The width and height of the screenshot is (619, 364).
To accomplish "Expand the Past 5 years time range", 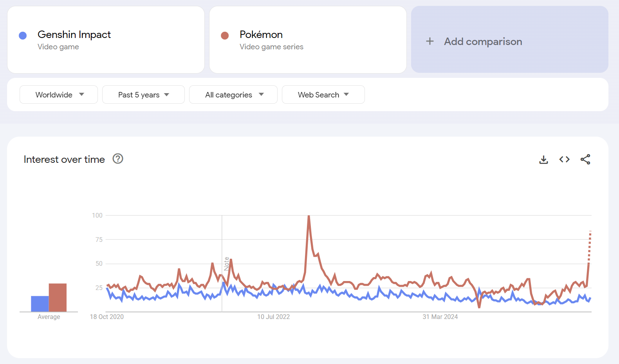I will 143,95.
